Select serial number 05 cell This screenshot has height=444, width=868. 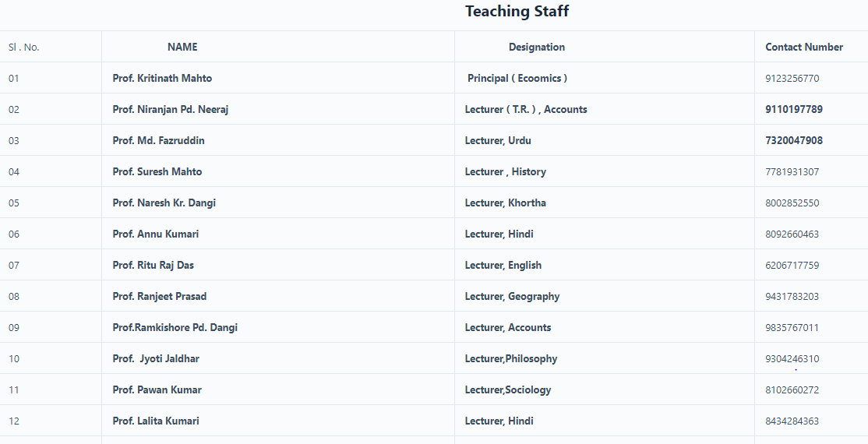(x=14, y=203)
